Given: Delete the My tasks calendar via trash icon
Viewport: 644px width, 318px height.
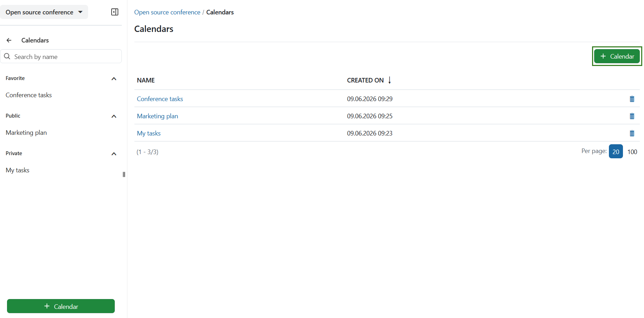Looking at the screenshot, I should pyautogui.click(x=632, y=133).
